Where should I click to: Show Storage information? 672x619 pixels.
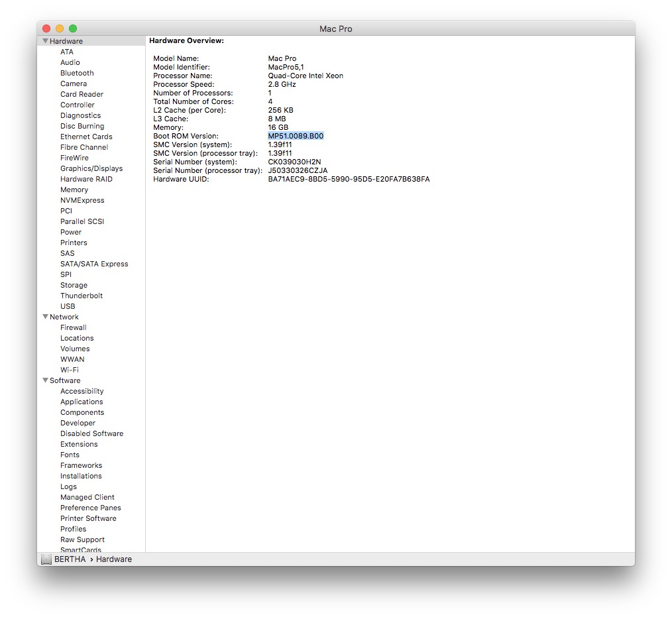click(74, 286)
